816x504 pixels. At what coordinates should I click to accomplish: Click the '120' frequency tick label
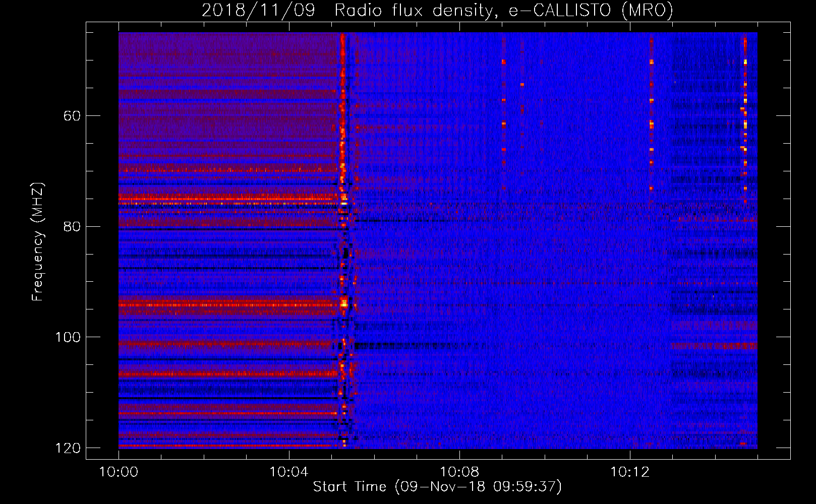(68, 448)
